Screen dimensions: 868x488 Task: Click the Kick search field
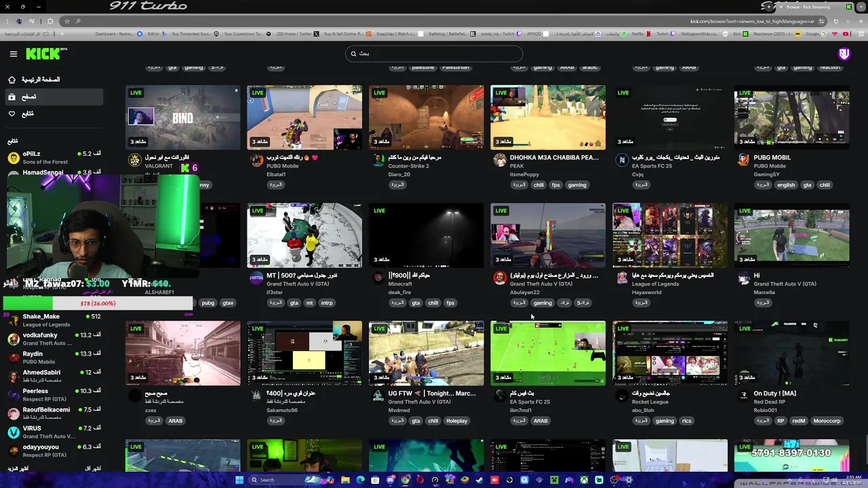point(434,54)
